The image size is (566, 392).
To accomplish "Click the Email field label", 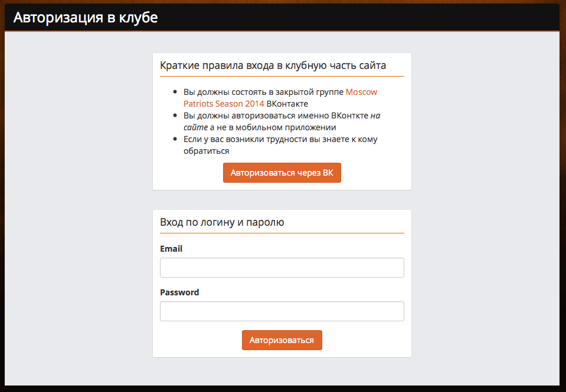I will (x=171, y=249).
